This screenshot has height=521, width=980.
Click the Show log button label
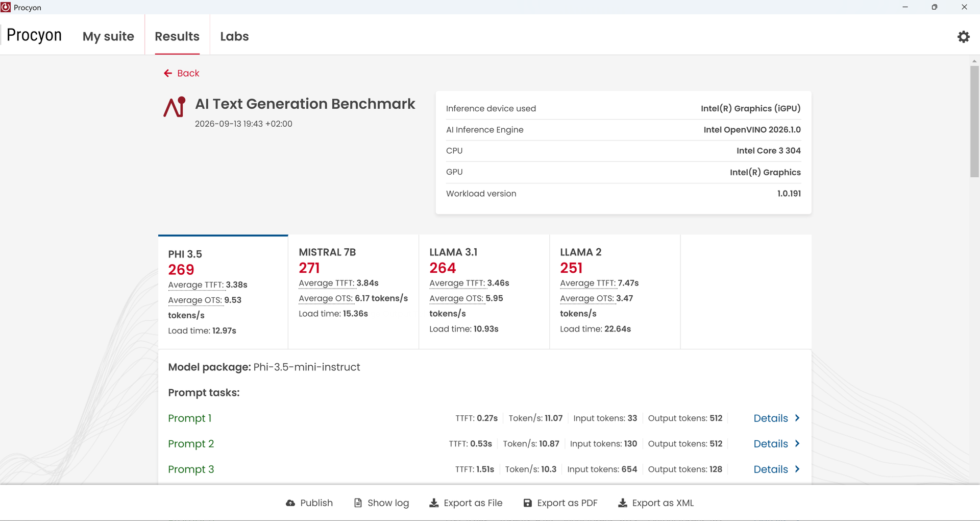click(388, 503)
